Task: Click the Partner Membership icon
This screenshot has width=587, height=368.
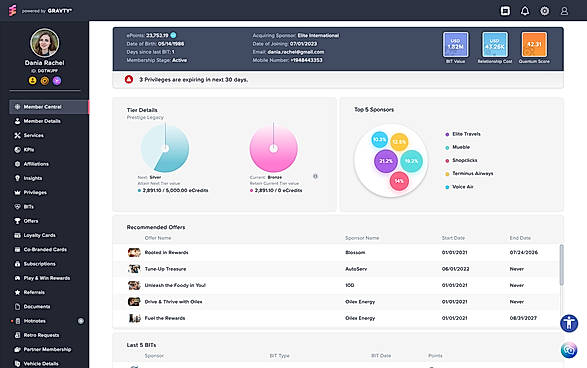Action: point(17,349)
